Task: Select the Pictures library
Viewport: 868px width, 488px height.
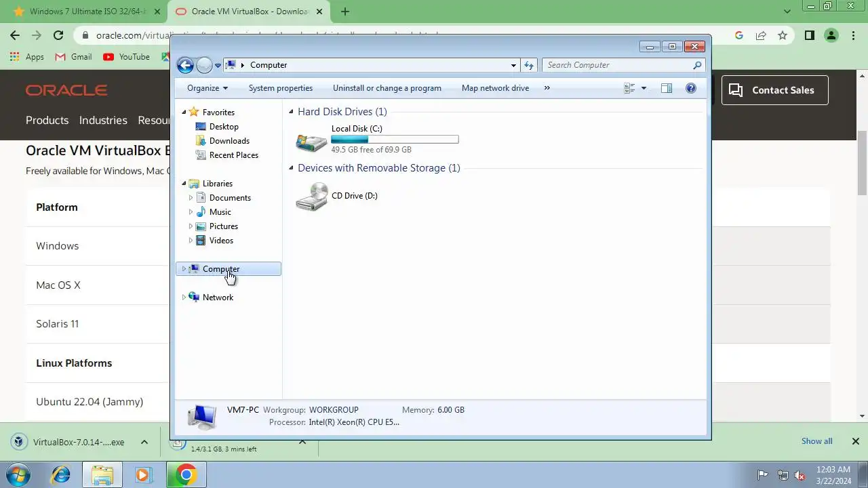Action: (x=224, y=226)
